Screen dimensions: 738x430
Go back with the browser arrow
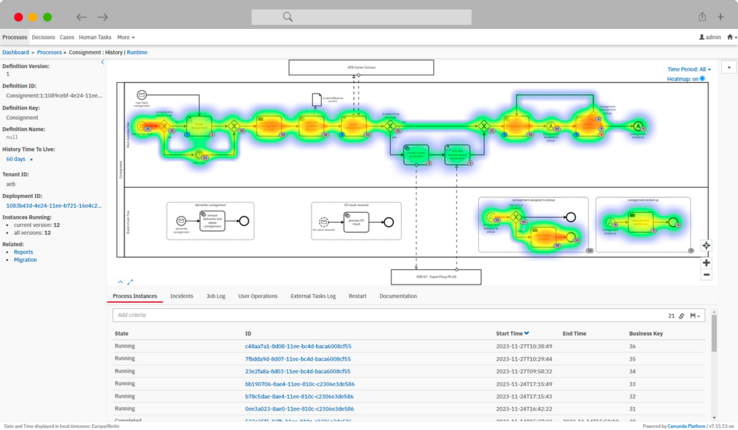click(82, 17)
